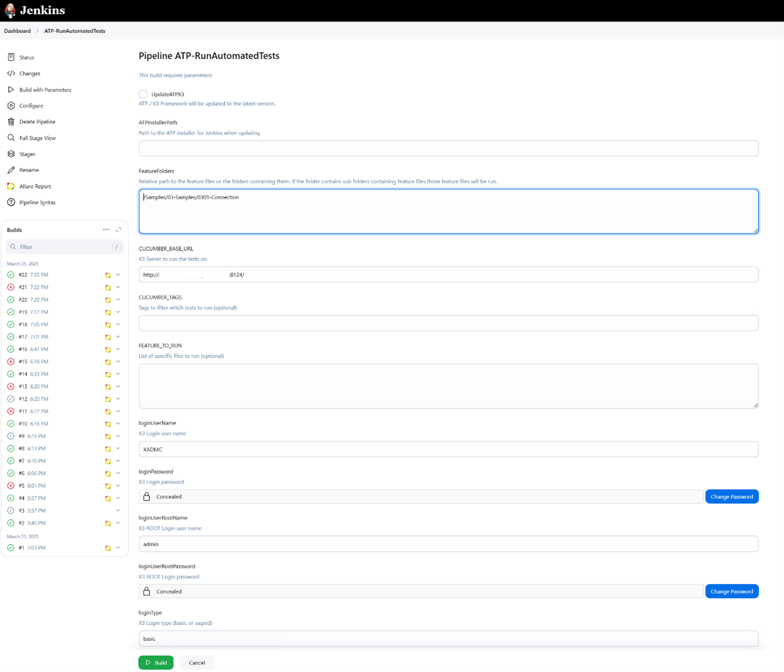The image size is (784, 672).
Task: Click the Cancel button
Action: [x=197, y=662]
